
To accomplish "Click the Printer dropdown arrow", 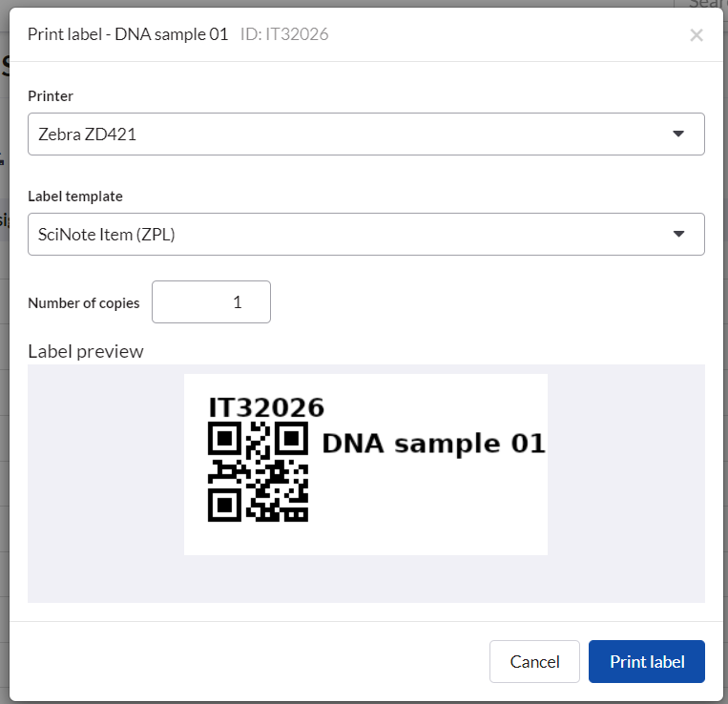I will [x=678, y=135].
